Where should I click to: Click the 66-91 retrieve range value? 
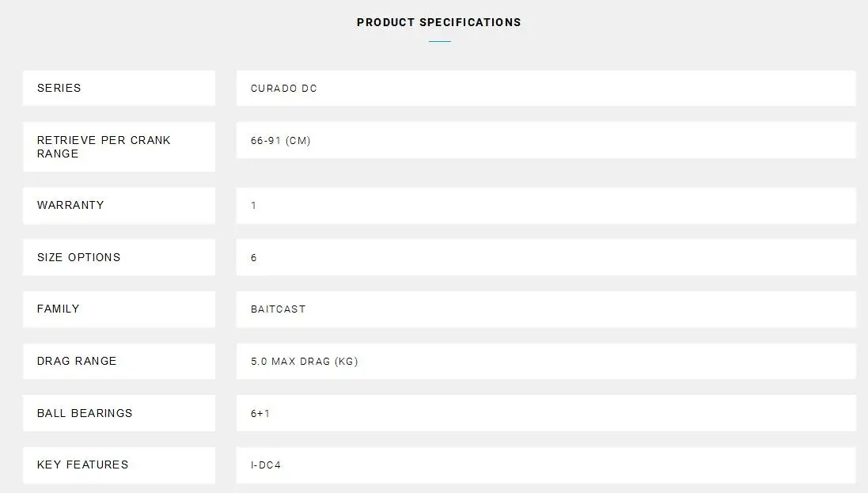coord(266,141)
